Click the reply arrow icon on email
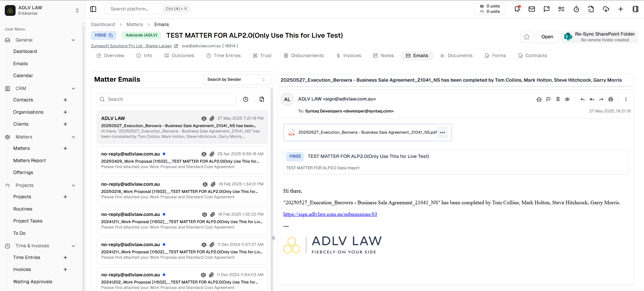The width and height of the screenshot is (644, 291). (582, 99)
